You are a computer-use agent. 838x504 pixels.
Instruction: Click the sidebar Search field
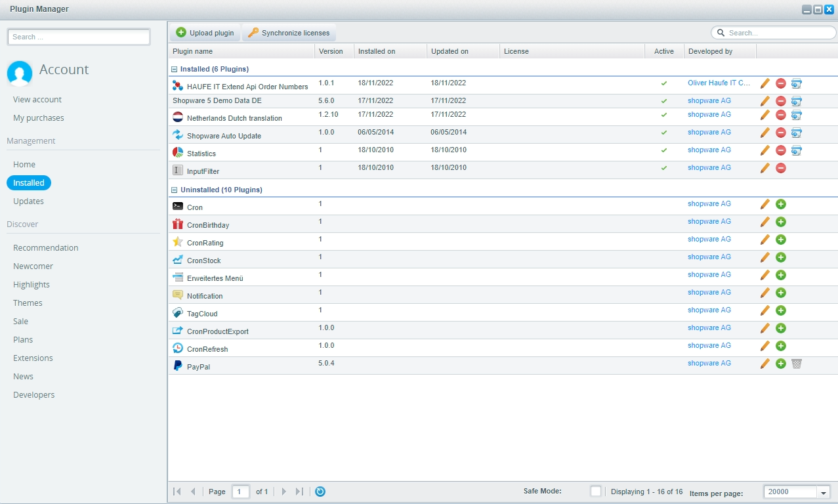(79, 37)
